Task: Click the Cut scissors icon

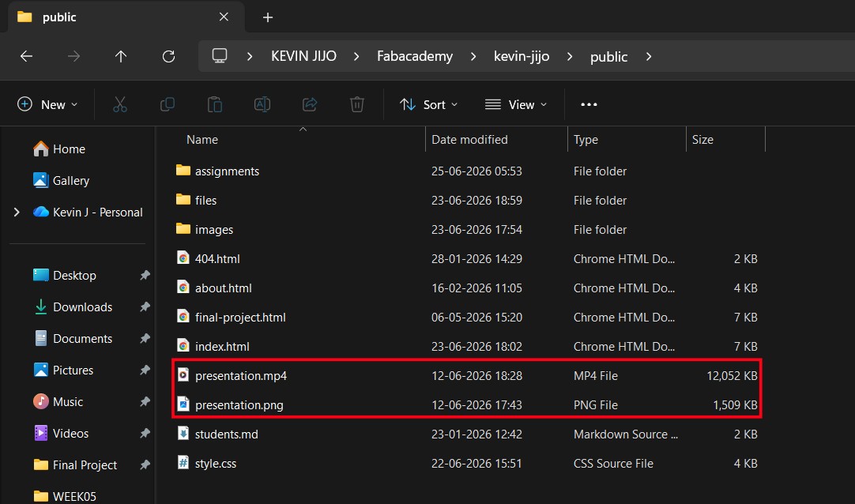Action: 120,104
